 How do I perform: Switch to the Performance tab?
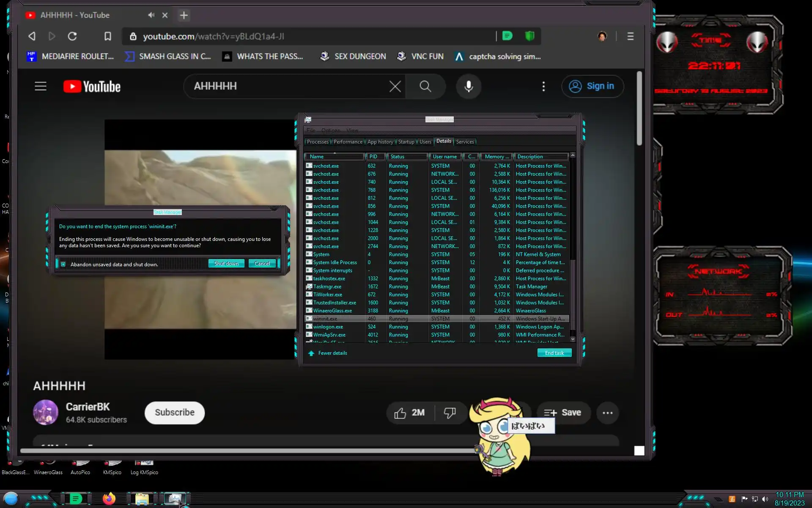(x=348, y=142)
